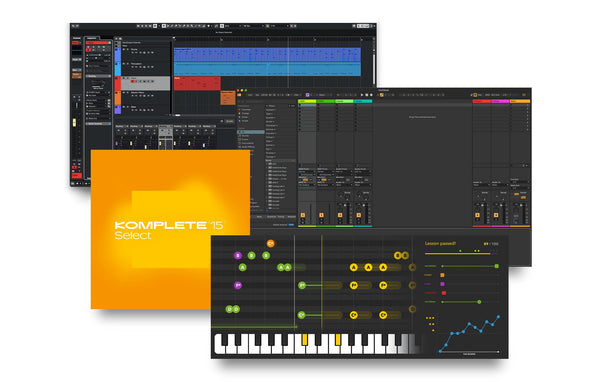
Task: Click the lesson score out of 100
Action: point(491,244)
